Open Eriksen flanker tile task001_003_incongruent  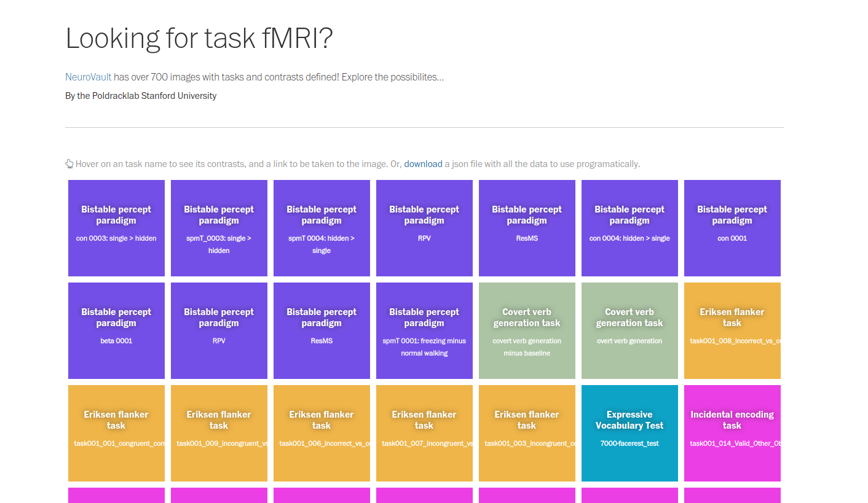pos(527,433)
